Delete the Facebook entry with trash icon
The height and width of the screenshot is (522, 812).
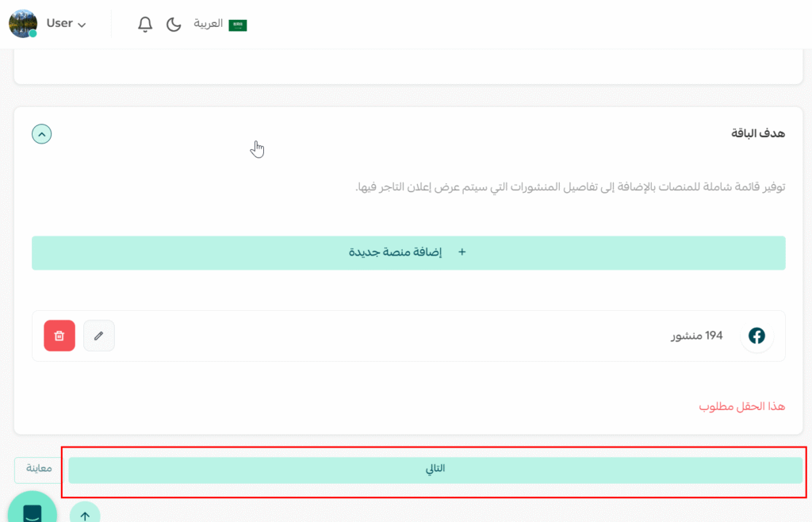pos(59,336)
